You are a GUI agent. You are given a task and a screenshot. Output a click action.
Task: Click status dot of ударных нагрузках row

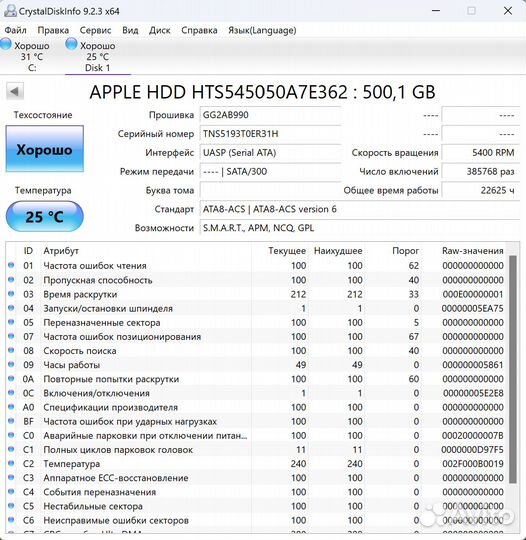[11, 421]
